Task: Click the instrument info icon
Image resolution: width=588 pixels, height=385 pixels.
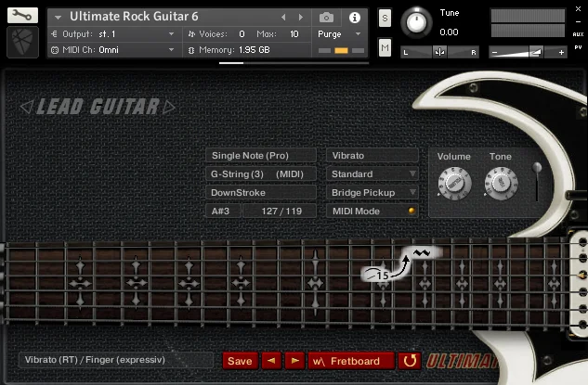Action: (x=354, y=18)
